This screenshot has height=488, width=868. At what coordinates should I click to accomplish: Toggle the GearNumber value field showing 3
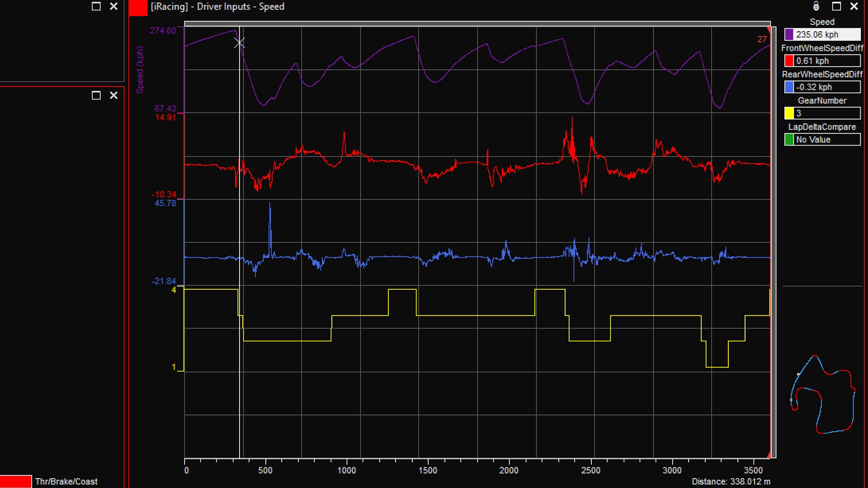point(823,113)
